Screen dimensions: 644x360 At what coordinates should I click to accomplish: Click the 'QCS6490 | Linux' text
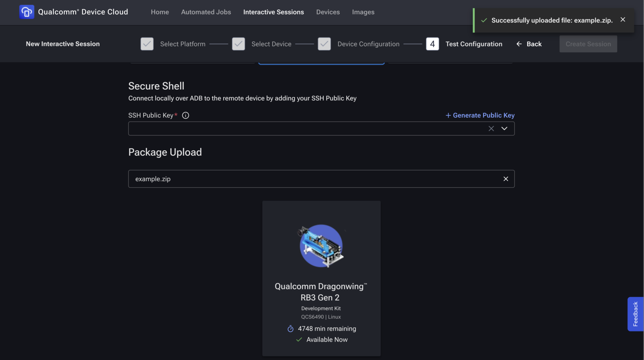coord(321,317)
